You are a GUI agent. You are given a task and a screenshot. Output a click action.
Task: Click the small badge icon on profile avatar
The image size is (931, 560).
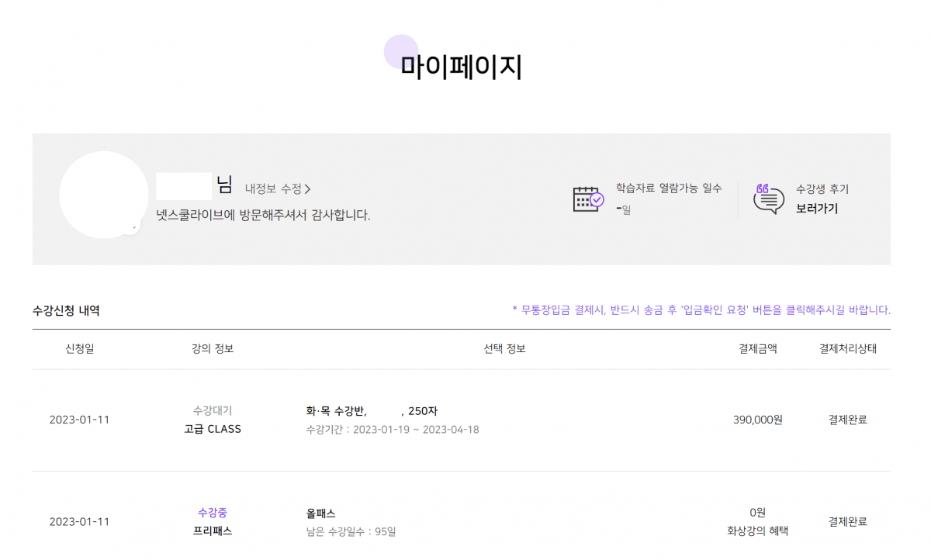coord(133,227)
